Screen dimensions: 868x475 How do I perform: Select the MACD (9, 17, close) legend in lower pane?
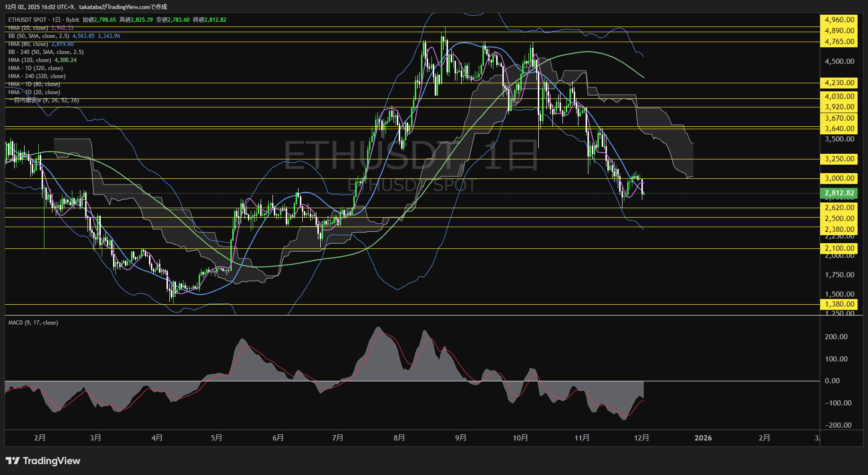coord(32,322)
